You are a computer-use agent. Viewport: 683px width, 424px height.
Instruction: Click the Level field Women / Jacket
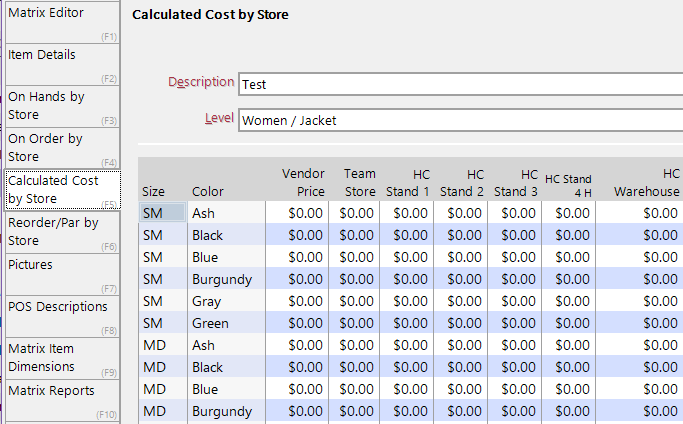(x=460, y=120)
